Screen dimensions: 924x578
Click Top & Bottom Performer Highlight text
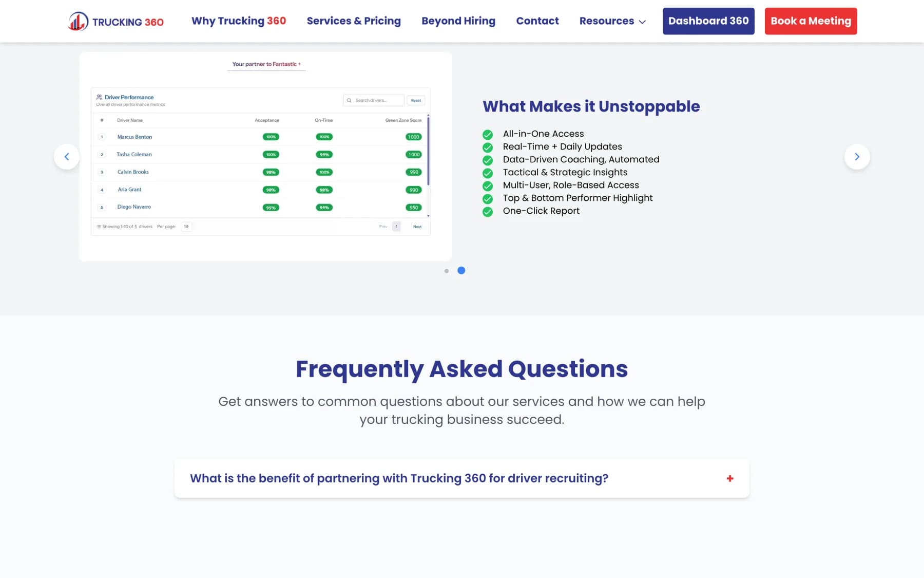(x=577, y=198)
